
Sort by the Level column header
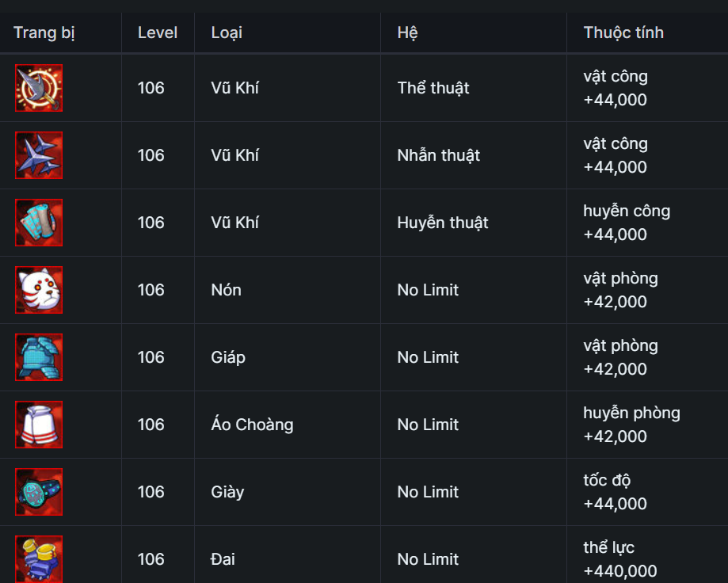[x=157, y=32]
